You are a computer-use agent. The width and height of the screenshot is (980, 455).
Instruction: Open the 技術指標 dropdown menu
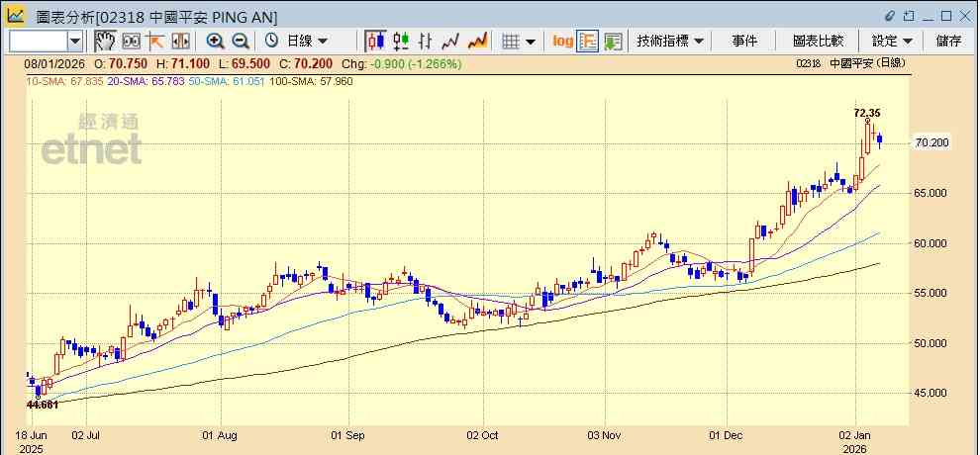670,42
